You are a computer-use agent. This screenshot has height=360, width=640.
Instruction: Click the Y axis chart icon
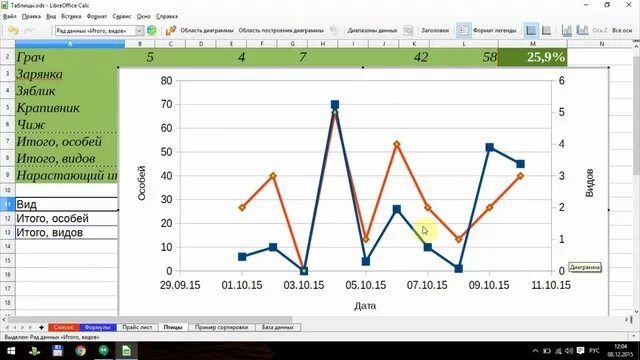pyautogui.click(x=582, y=30)
